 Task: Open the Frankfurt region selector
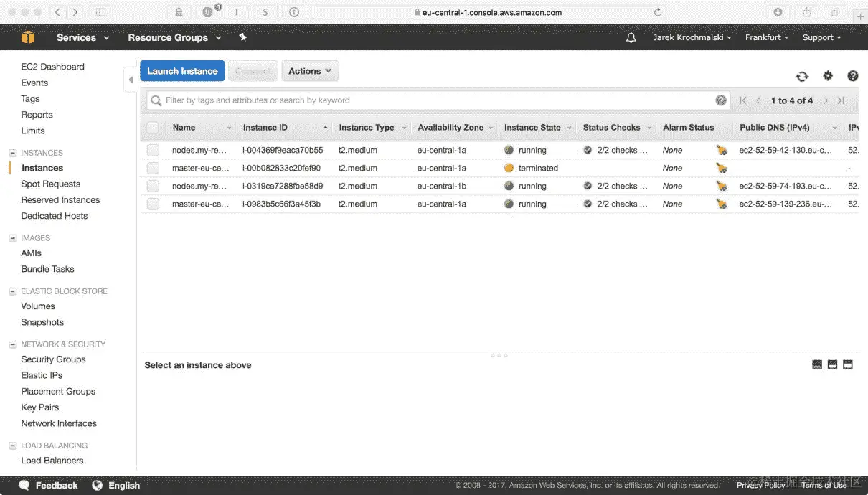click(x=767, y=37)
